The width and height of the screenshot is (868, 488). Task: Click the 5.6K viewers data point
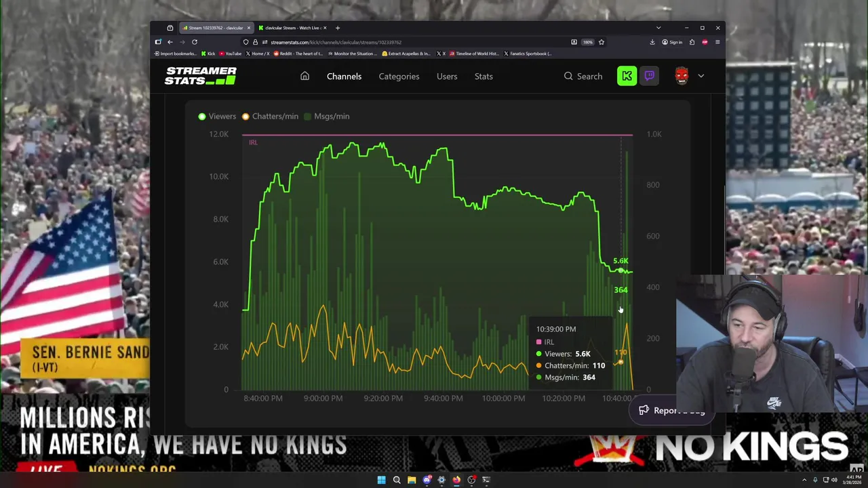(620, 270)
